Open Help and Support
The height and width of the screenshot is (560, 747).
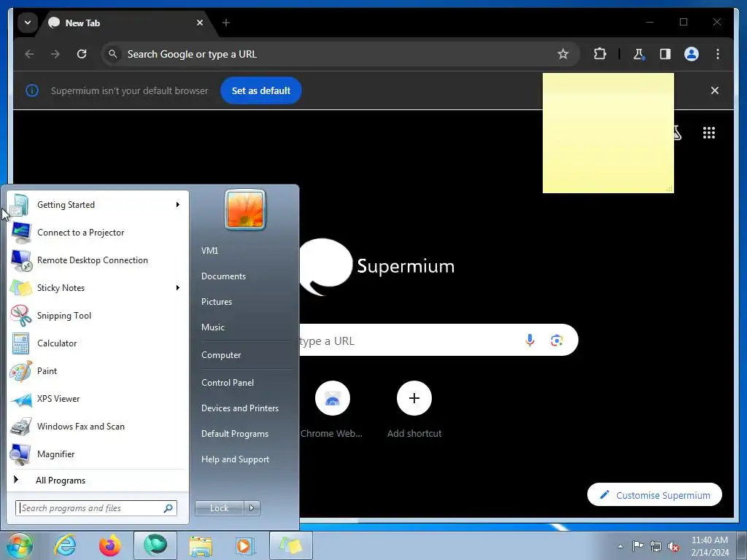(x=235, y=459)
